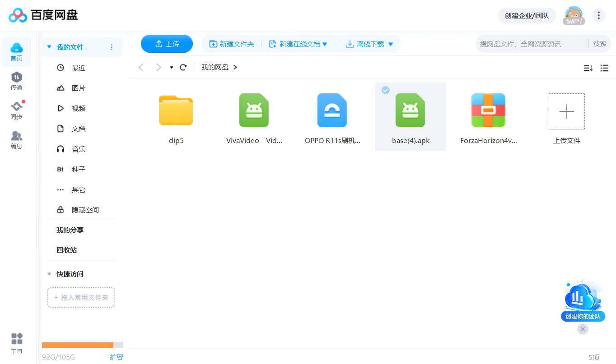
Task: Open the sort order options icon
Action: pos(588,68)
